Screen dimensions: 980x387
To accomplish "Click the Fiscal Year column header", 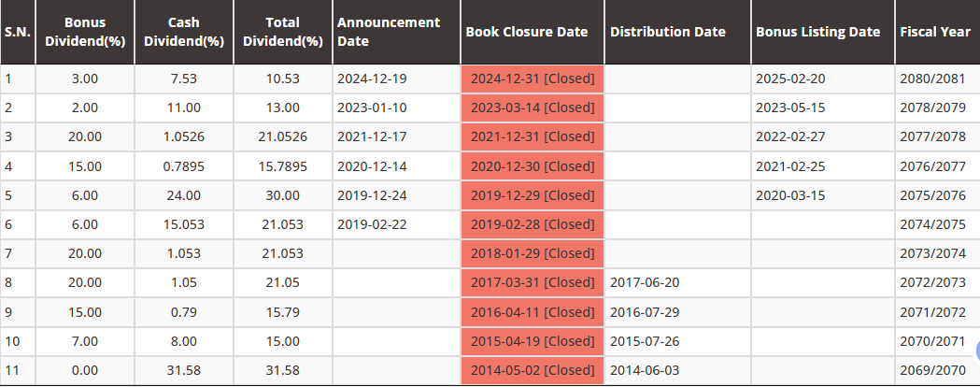I will 935,32.
